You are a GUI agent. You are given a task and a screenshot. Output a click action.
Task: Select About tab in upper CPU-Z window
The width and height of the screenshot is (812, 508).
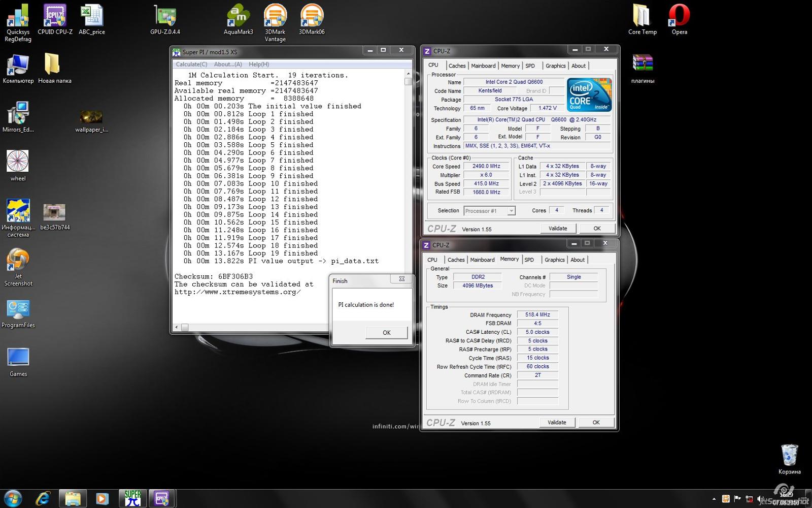(x=578, y=66)
